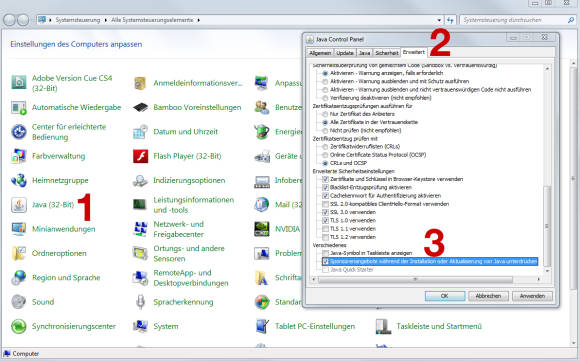
Task: Enable 'TLS 1.2 verwenden' checkbox
Action: pos(325,237)
